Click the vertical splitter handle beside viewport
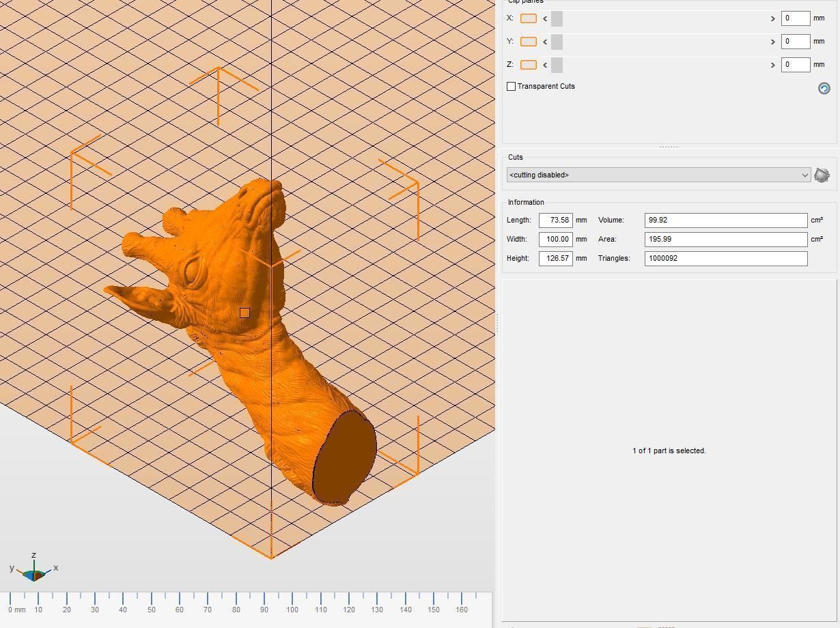Image resolution: width=840 pixels, height=628 pixels. (x=498, y=324)
